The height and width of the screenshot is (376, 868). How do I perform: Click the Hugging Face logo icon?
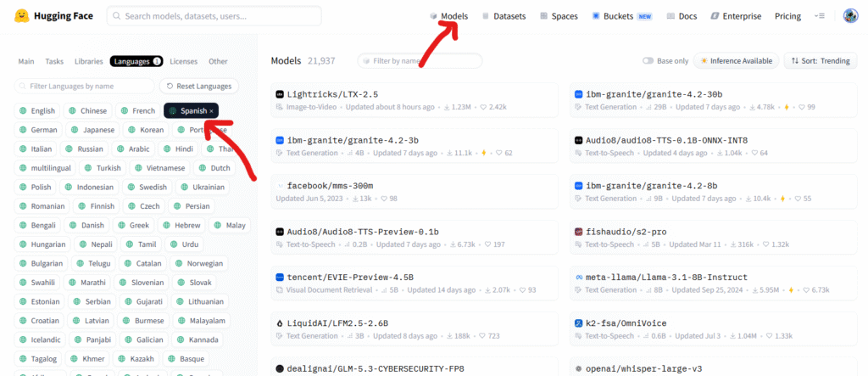tap(21, 15)
